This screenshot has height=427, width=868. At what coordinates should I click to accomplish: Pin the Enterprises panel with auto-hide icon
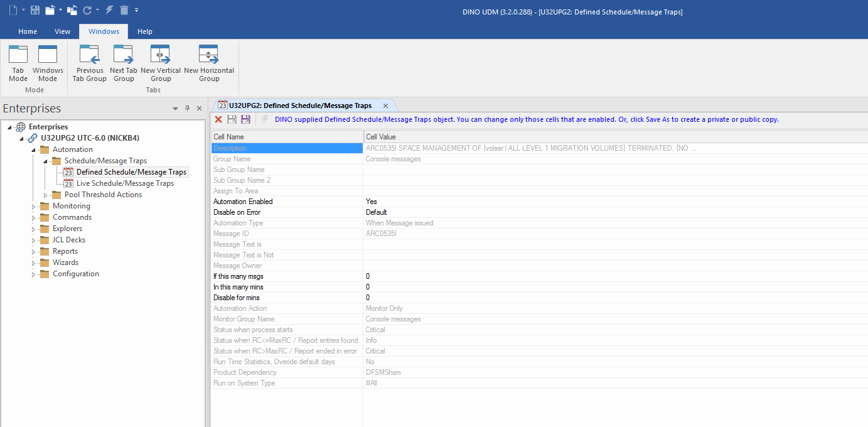click(x=187, y=109)
